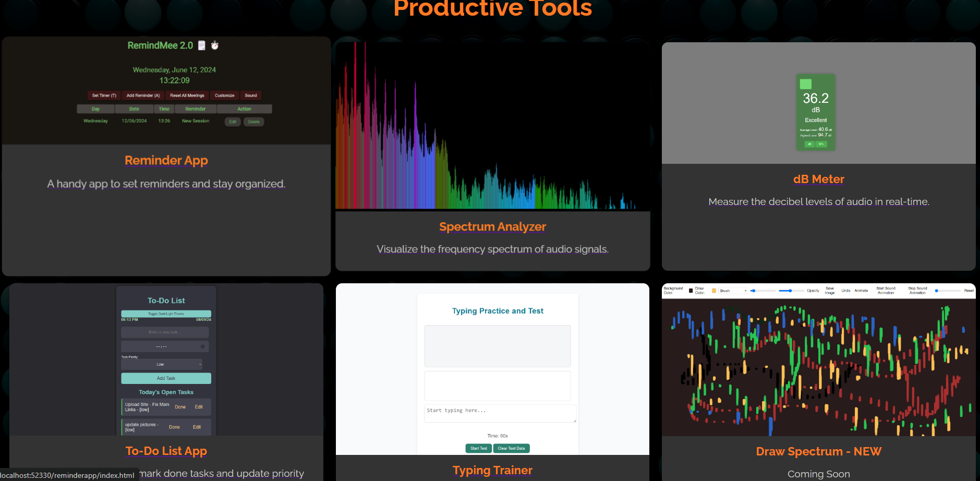The width and height of the screenshot is (980, 481).
Task: Pick the orange Draw Color swatch
Action: point(714,291)
